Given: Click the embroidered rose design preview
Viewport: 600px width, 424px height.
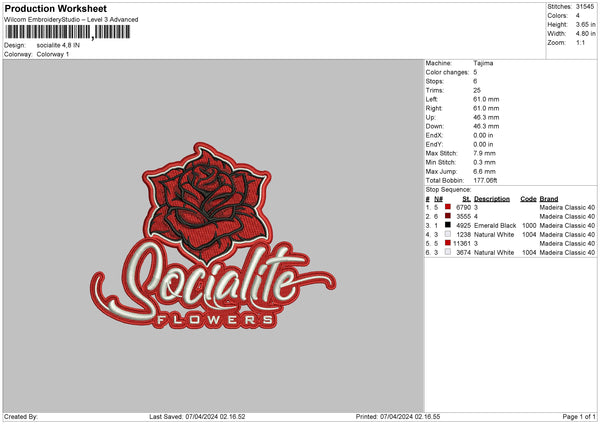Looking at the screenshot, I should pos(207,202).
